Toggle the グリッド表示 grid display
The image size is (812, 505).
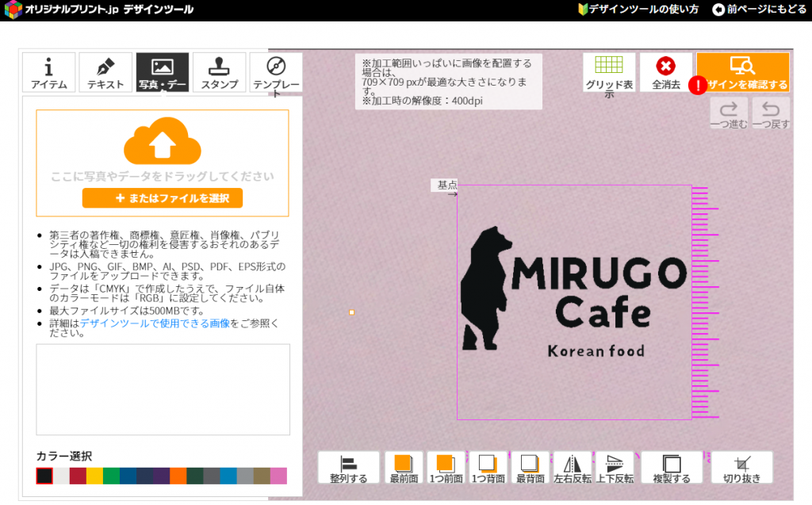click(x=609, y=72)
